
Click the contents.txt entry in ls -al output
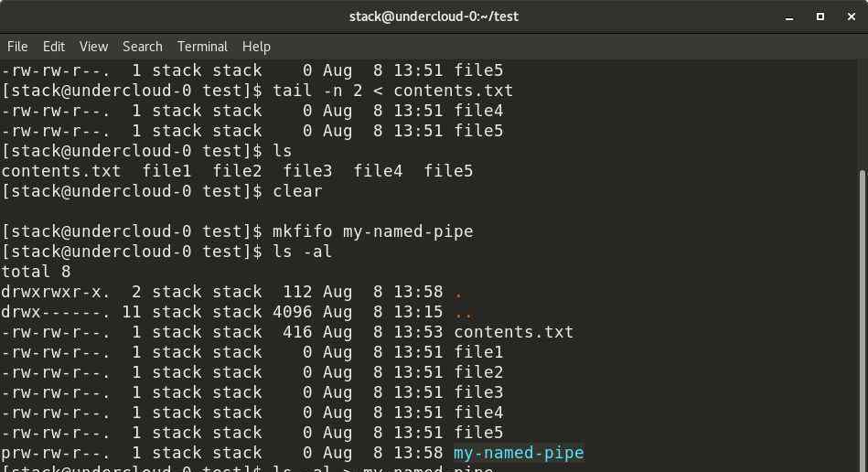coord(514,332)
